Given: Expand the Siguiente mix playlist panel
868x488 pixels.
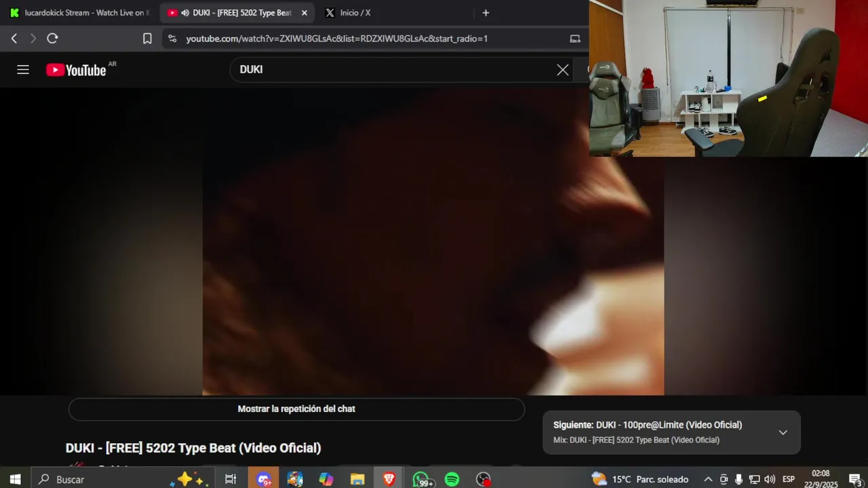Looking at the screenshot, I should click(x=783, y=432).
